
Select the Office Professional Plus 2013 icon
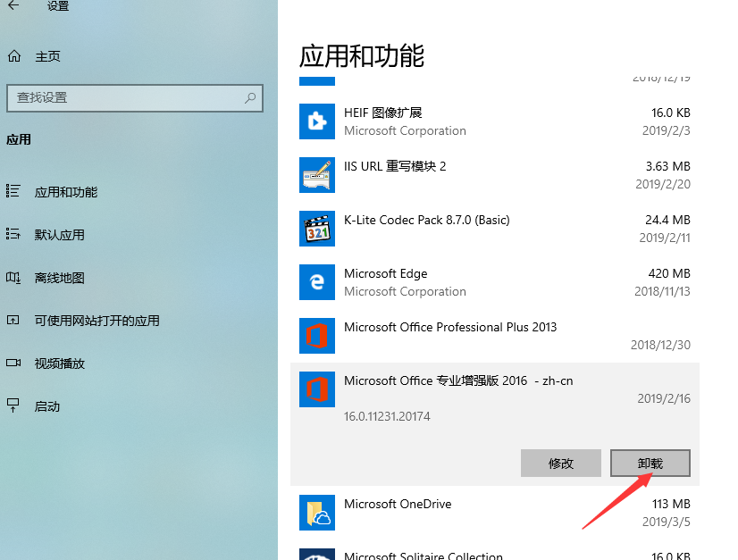tap(317, 336)
